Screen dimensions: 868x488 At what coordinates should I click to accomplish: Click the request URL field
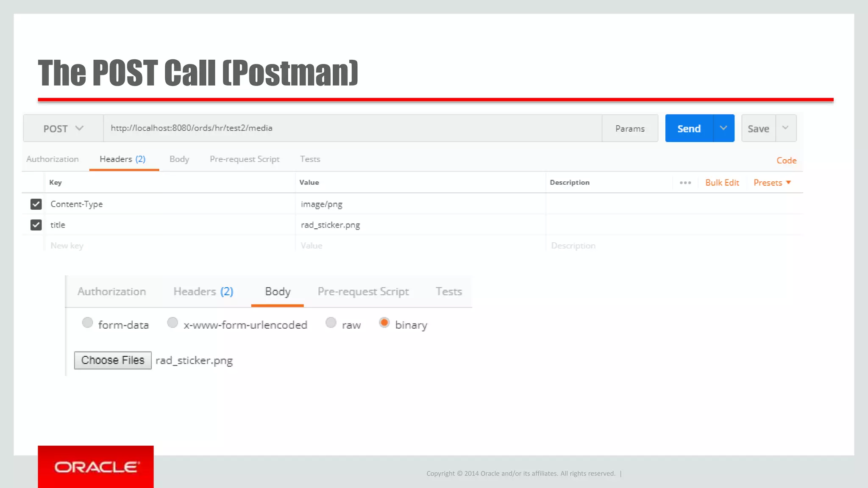coord(353,128)
